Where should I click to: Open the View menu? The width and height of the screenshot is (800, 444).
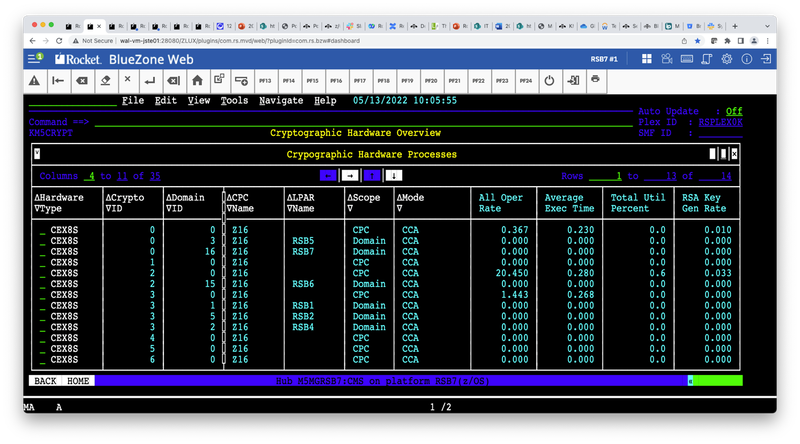[198, 101]
